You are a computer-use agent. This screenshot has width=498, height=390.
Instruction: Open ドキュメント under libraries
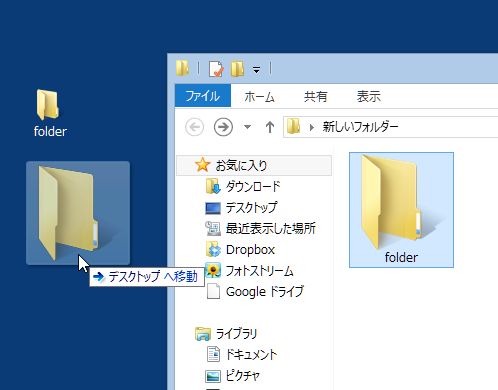point(251,354)
